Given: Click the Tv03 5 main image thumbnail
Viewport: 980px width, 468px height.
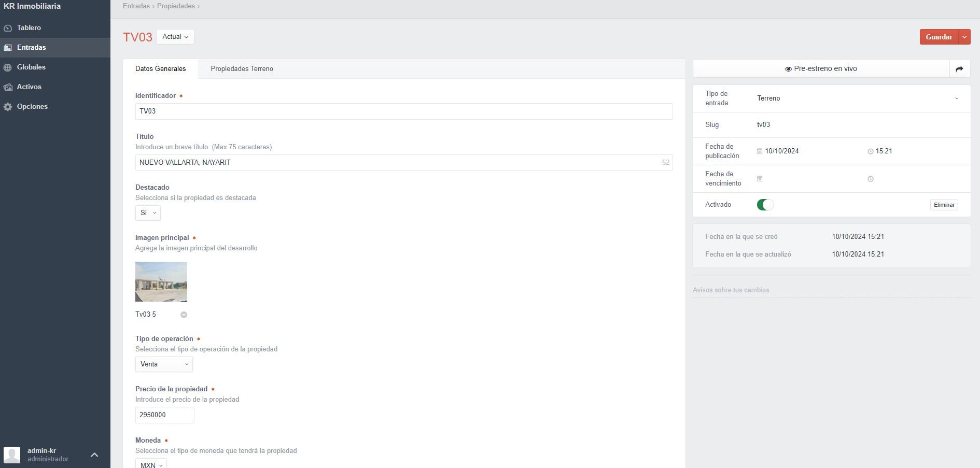Looking at the screenshot, I should pos(161,281).
